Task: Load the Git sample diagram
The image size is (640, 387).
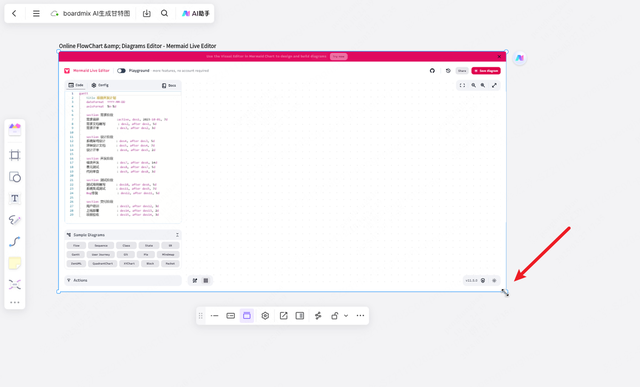Action: coord(126,254)
